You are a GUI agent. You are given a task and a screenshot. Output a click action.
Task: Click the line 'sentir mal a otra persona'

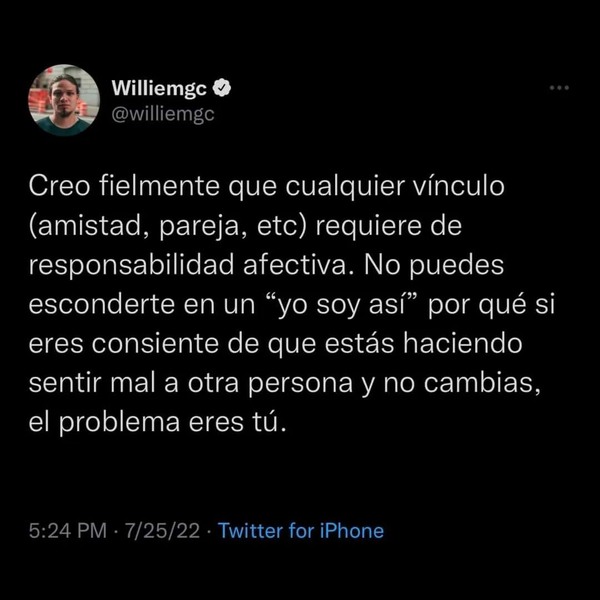coord(191,383)
